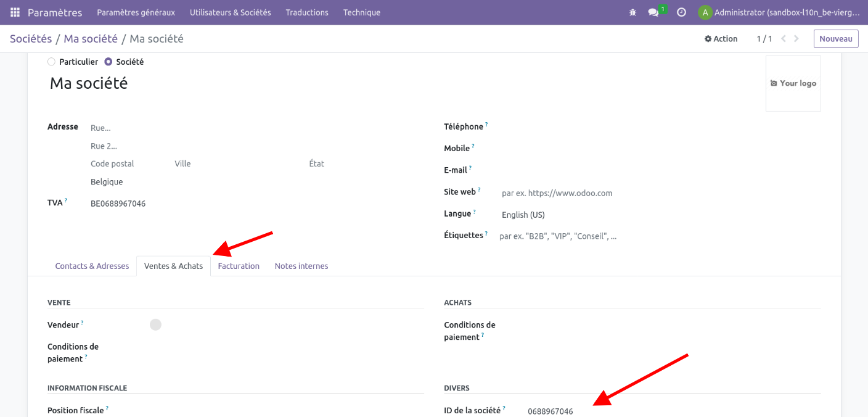
Task: Navigate to Sociétés breadcrumb link
Action: (31, 39)
